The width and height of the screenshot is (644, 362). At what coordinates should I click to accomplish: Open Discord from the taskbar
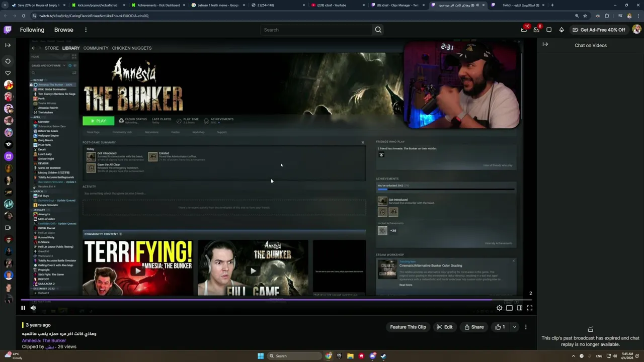click(372, 356)
